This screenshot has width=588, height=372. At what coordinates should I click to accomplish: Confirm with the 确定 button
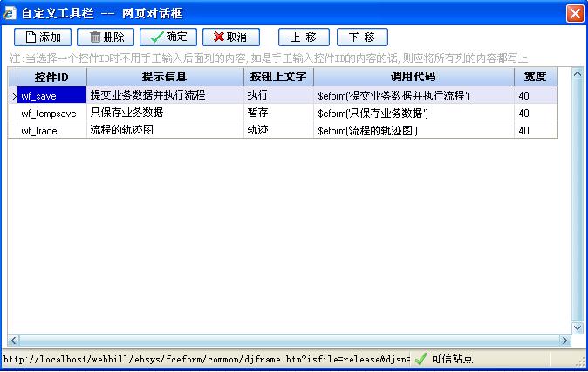point(168,38)
